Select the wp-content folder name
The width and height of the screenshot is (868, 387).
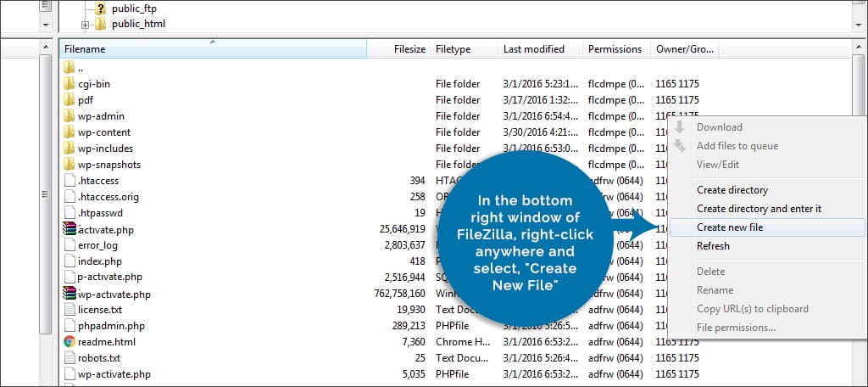(x=104, y=132)
